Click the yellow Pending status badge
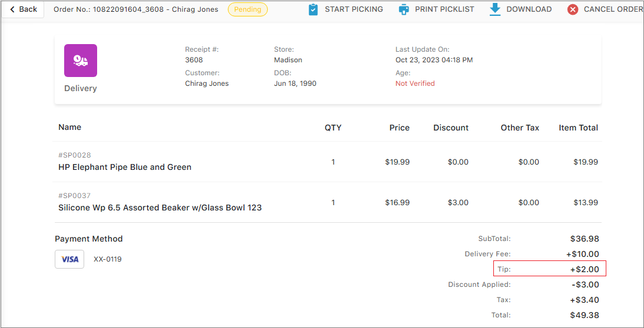This screenshot has width=644, height=328. 247,9
